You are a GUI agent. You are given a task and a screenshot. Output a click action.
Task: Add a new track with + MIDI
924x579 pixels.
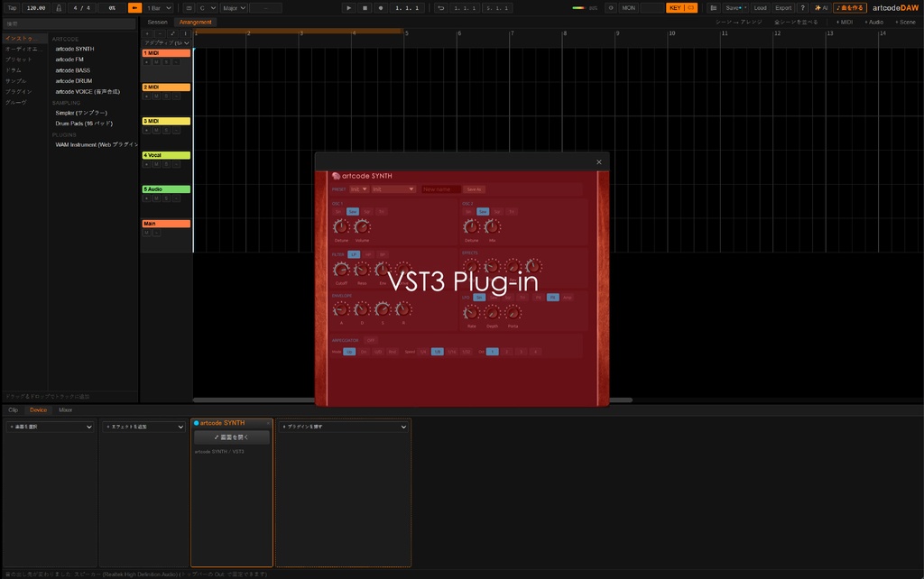point(844,22)
